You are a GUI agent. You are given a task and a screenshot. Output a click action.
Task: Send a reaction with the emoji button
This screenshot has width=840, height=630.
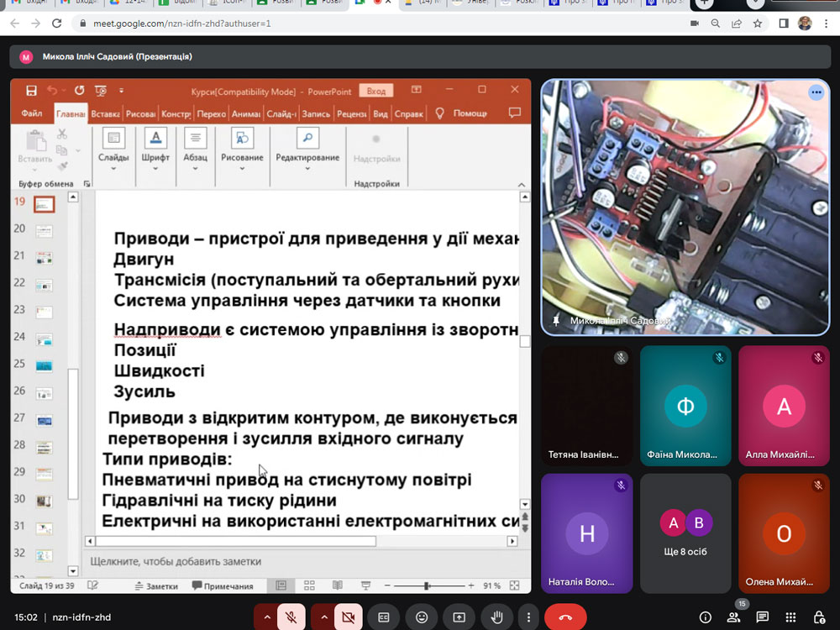(422, 617)
